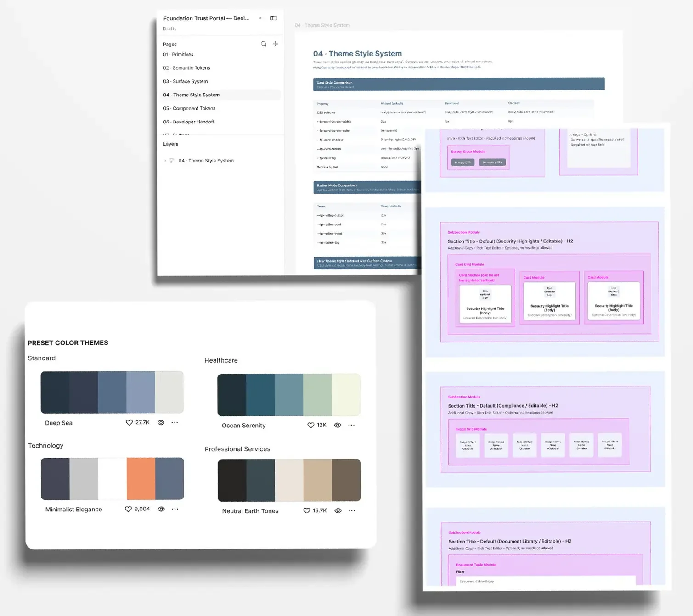Toggle preview eye for Deep Sea palette
Image resolution: width=693 pixels, height=616 pixels.
click(161, 423)
